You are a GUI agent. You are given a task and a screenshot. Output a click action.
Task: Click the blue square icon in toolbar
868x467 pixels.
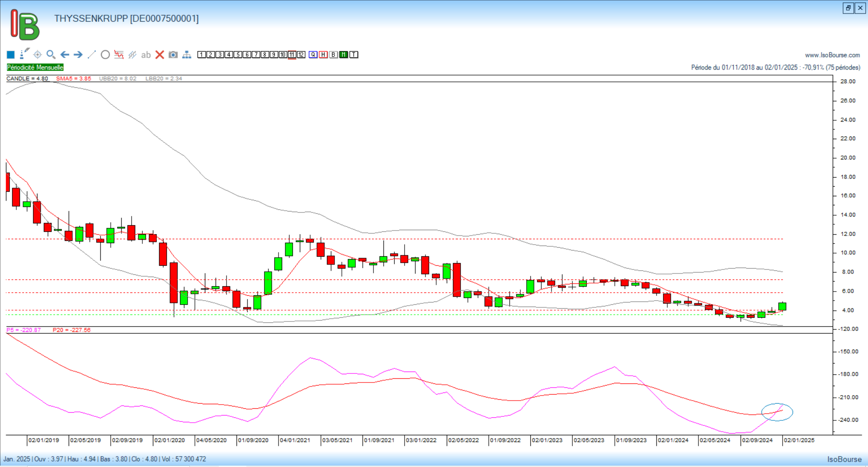[11, 55]
